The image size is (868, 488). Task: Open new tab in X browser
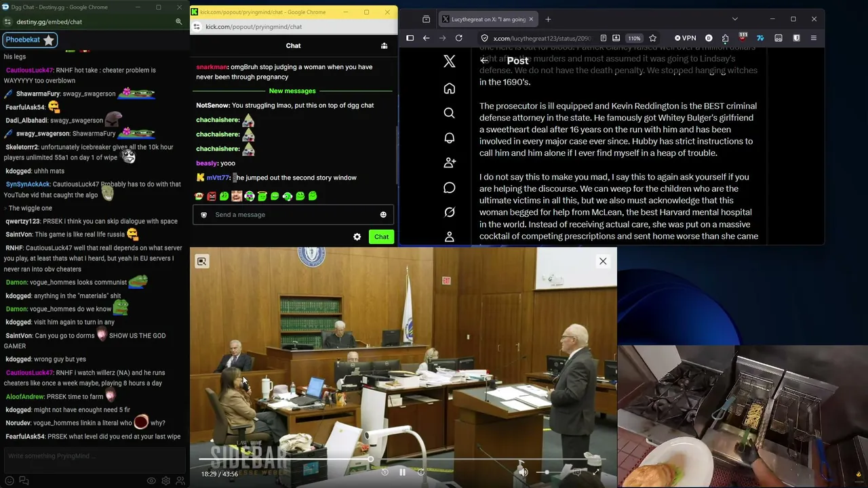coord(548,19)
